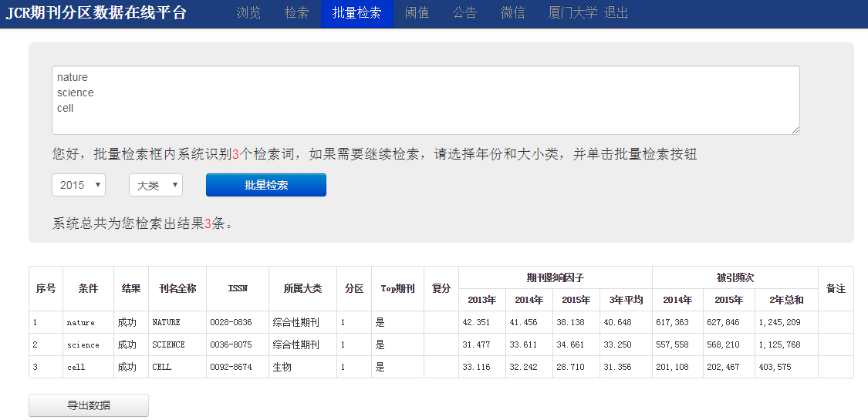Expand the 2015 year dropdown
The width and height of the screenshot is (868, 420).
(79, 185)
